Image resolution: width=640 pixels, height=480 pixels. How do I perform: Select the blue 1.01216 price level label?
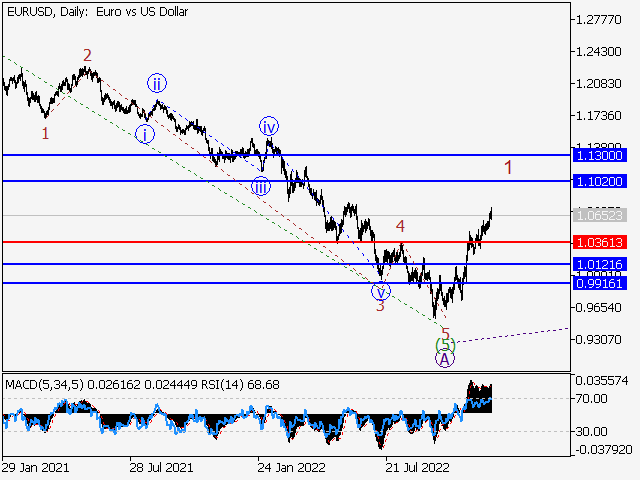pos(600,264)
